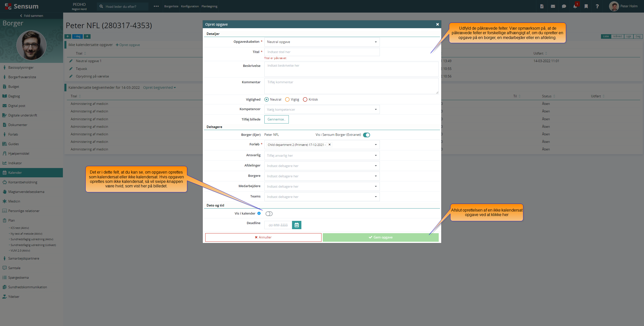Disable Vis i Sensum Borger (Extranet) switch
This screenshot has width=644, height=326.
367,135
